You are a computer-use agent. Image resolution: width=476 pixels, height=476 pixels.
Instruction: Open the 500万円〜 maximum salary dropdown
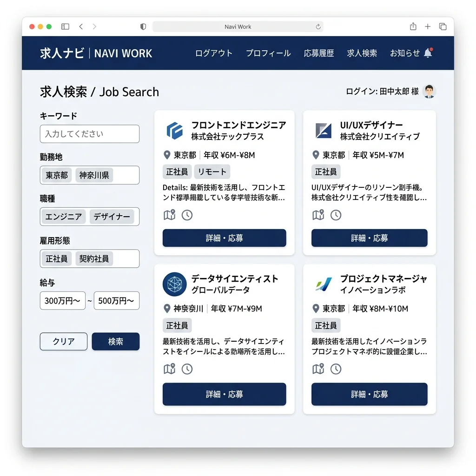point(117,301)
